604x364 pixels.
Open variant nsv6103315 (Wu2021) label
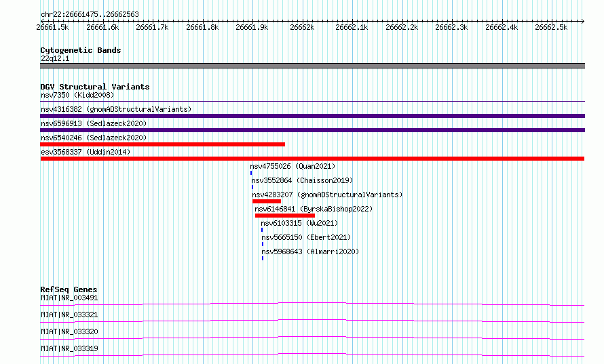299,223
